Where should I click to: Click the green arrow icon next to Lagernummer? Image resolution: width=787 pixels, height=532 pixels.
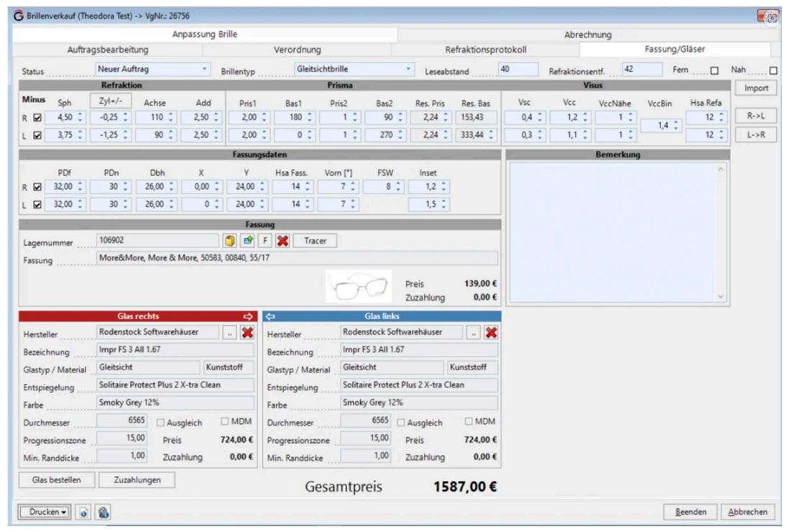[247, 241]
